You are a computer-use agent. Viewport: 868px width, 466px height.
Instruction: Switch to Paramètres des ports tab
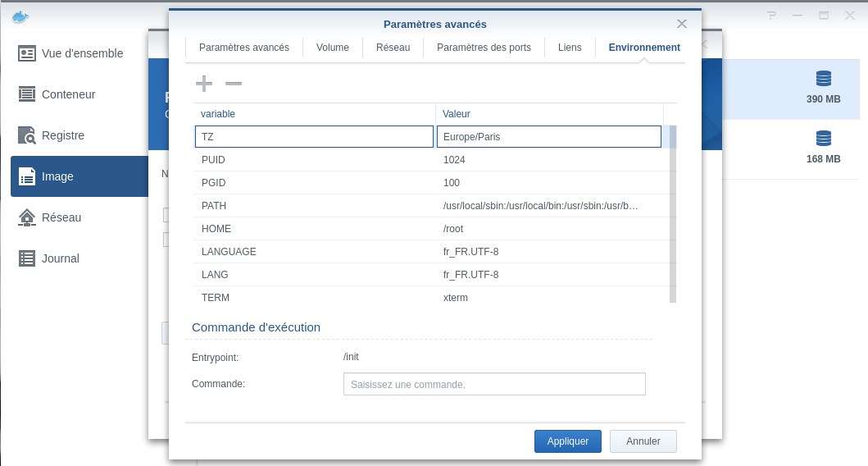(x=484, y=48)
